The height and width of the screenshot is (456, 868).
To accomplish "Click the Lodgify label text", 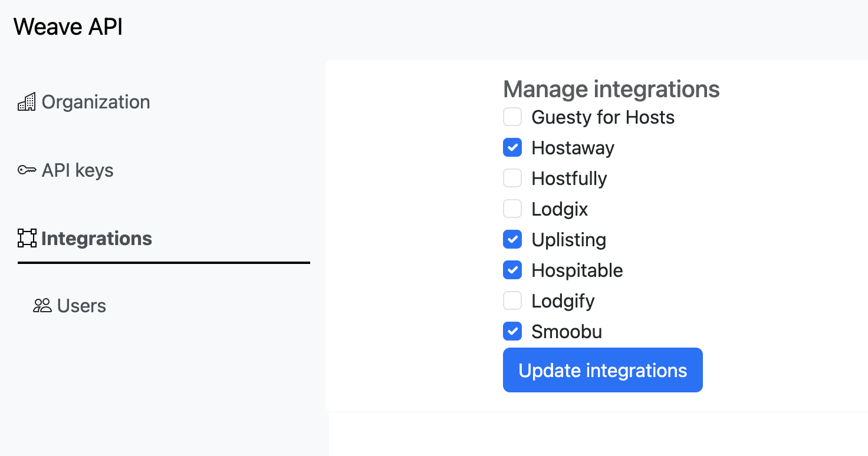I will [563, 301].
